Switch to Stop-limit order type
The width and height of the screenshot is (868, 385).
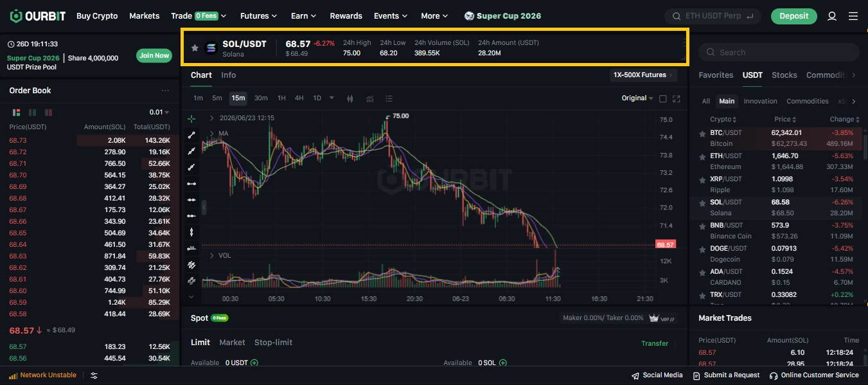click(273, 343)
